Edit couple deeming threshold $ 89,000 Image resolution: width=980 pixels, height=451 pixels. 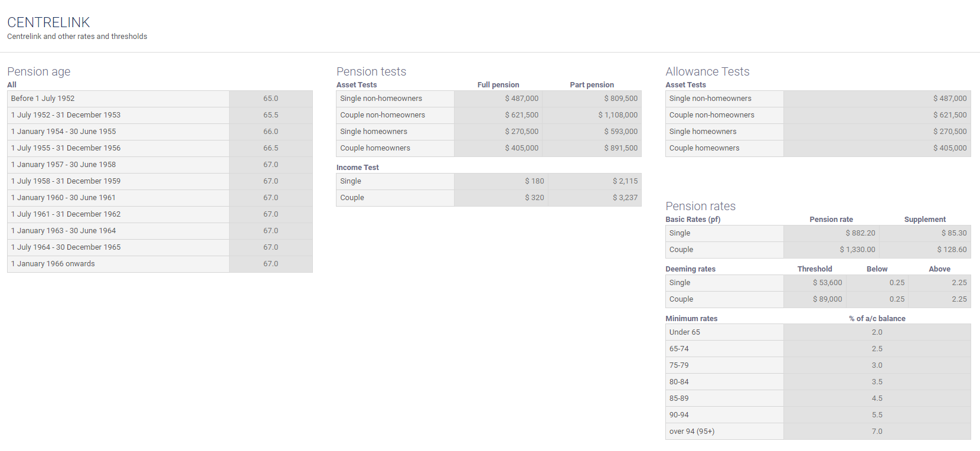tap(815, 299)
